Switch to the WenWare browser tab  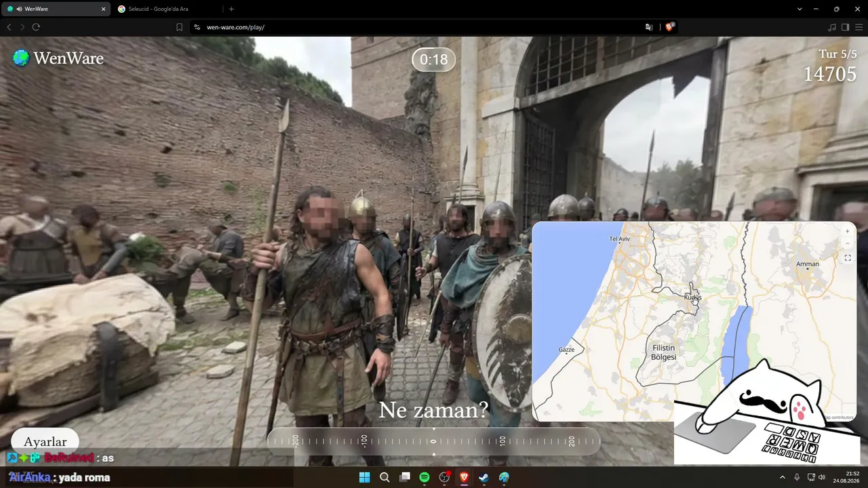point(56,9)
